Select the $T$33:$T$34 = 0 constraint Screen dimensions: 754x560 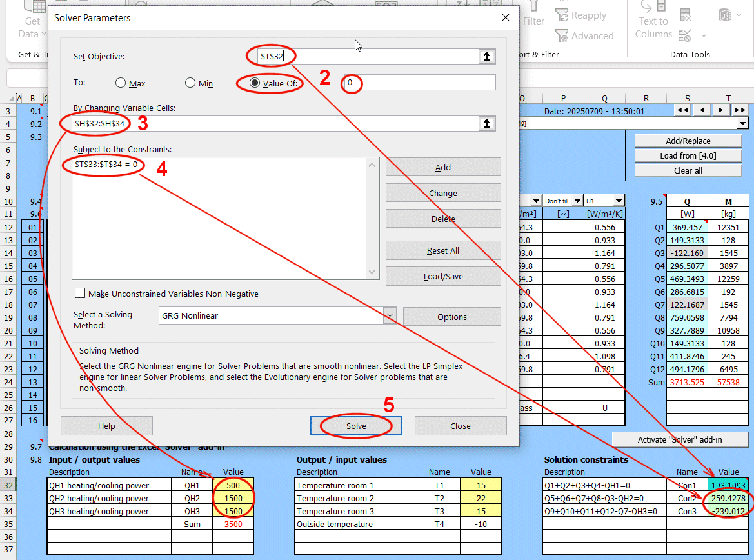click(x=106, y=165)
